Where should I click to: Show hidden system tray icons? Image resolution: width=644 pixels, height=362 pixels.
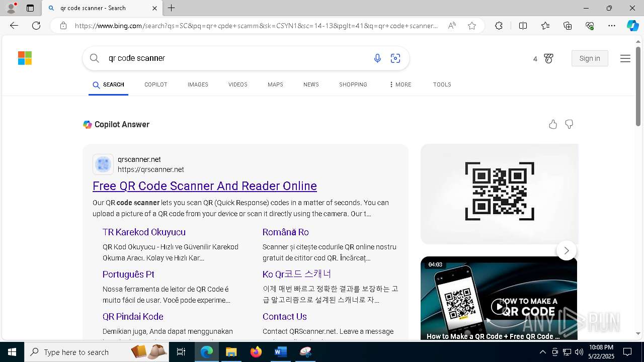(542, 352)
